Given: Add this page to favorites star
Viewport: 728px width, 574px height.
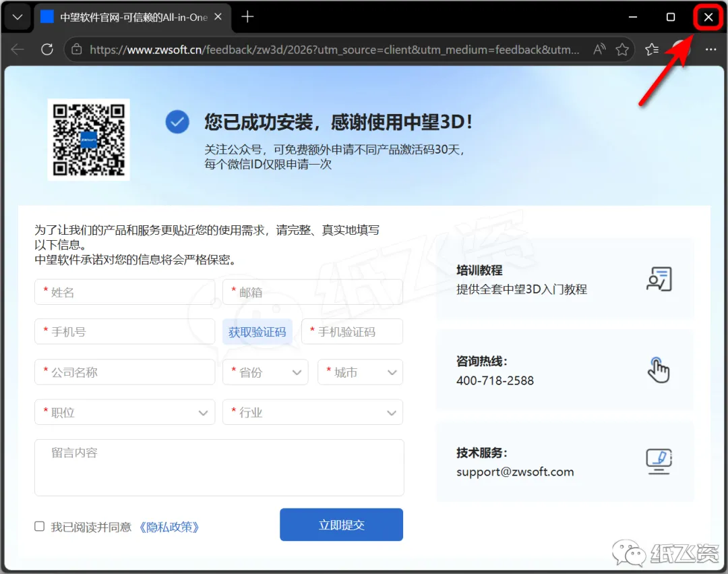Looking at the screenshot, I should (x=621, y=49).
